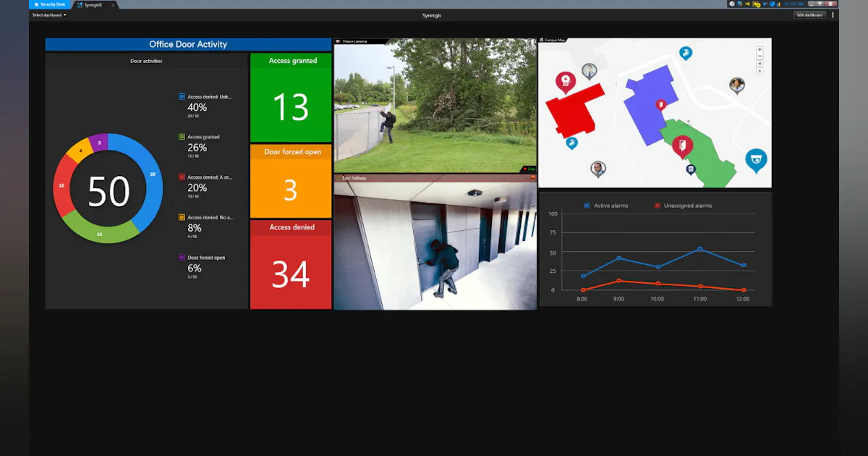This screenshot has width=868, height=456.
Task: Select the camera pin at top of map
Action: point(686,53)
